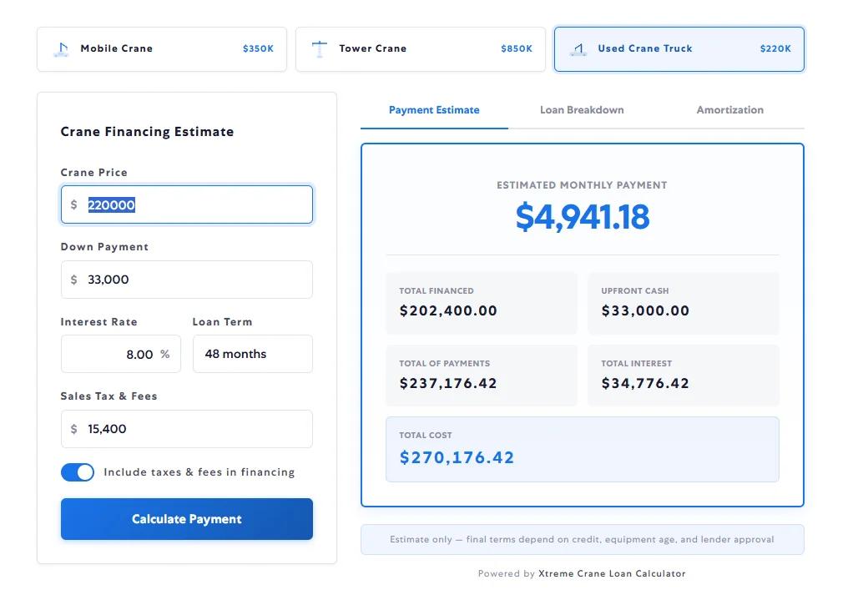Switch to the Loan Breakdown tab
Viewport: 868px width, 595px height.
(581, 109)
